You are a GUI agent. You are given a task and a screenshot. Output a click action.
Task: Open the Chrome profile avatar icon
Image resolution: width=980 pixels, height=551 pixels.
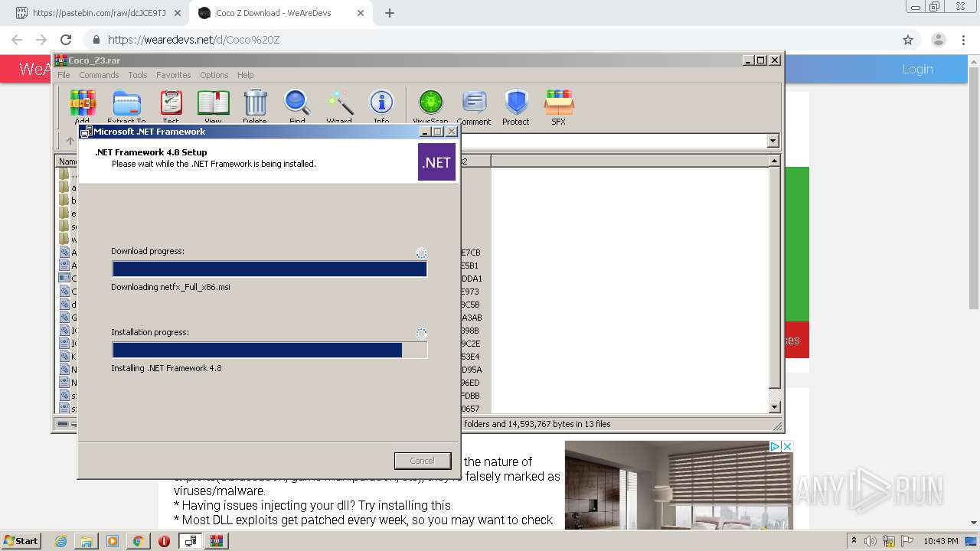click(938, 40)
